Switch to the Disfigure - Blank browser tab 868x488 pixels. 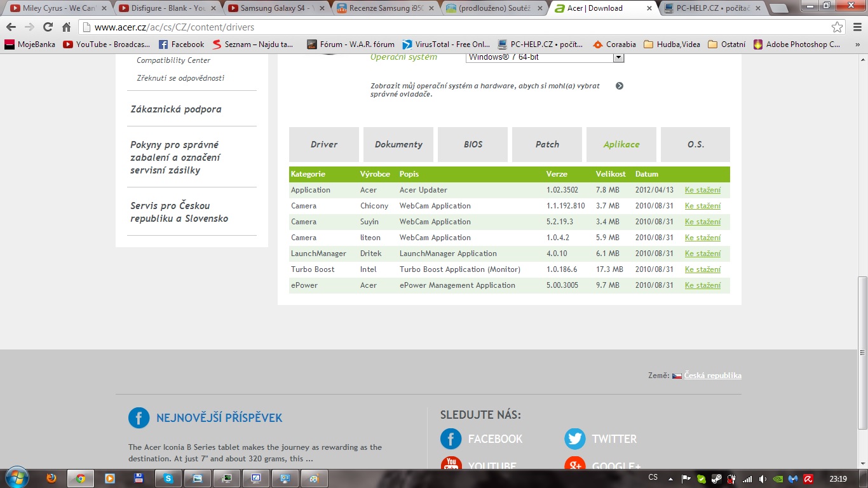[x=166, y=8]
